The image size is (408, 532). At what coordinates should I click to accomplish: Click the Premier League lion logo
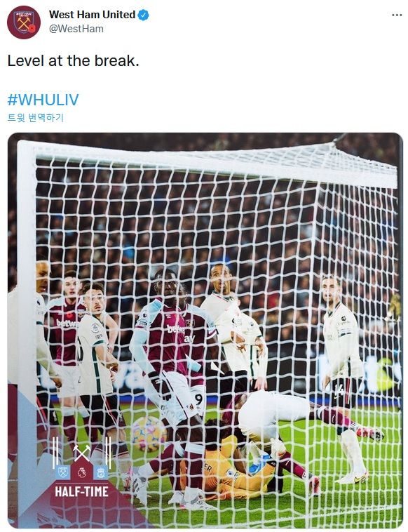click(81, 472)
